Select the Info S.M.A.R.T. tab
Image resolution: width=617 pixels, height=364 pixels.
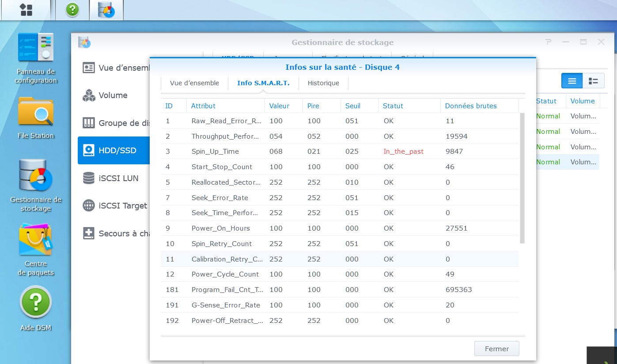tap(263, 83)
